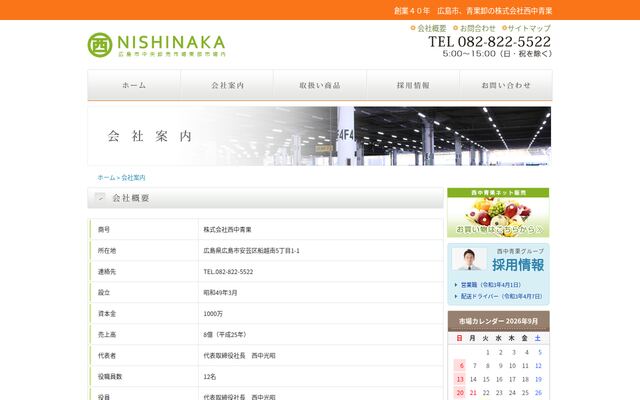
Task: Click TEL.082-822-5522 in the company table
Action: tap(228, 272)
